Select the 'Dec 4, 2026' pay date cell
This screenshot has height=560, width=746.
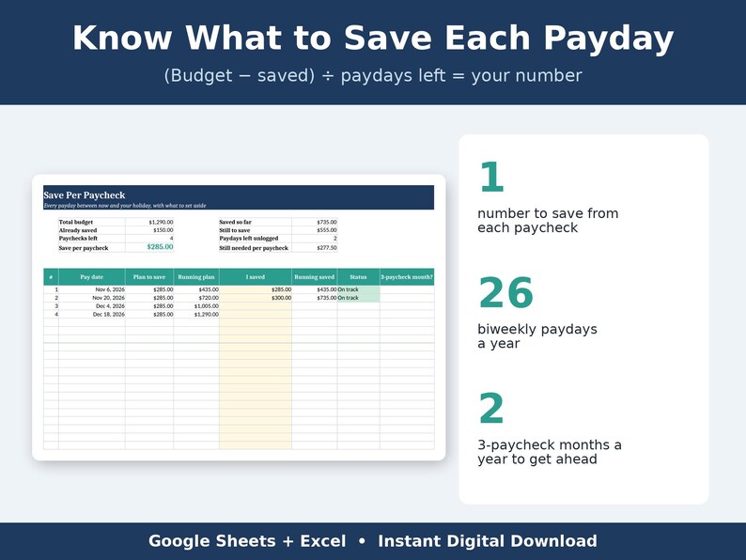(92, 306)
